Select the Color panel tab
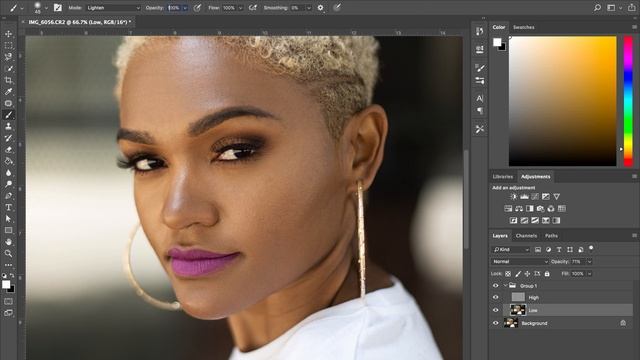640x360 pixels. tap(499, 27)
